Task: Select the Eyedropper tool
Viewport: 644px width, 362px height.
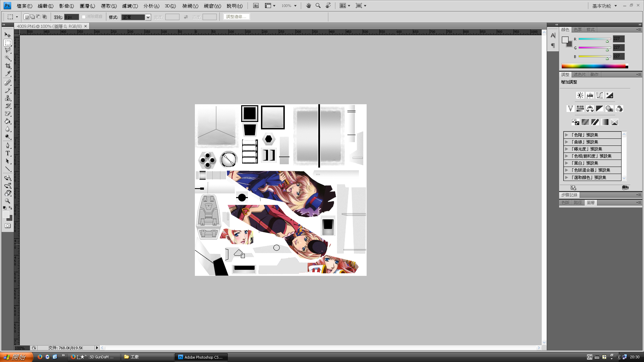Action: tap(8, 74)
